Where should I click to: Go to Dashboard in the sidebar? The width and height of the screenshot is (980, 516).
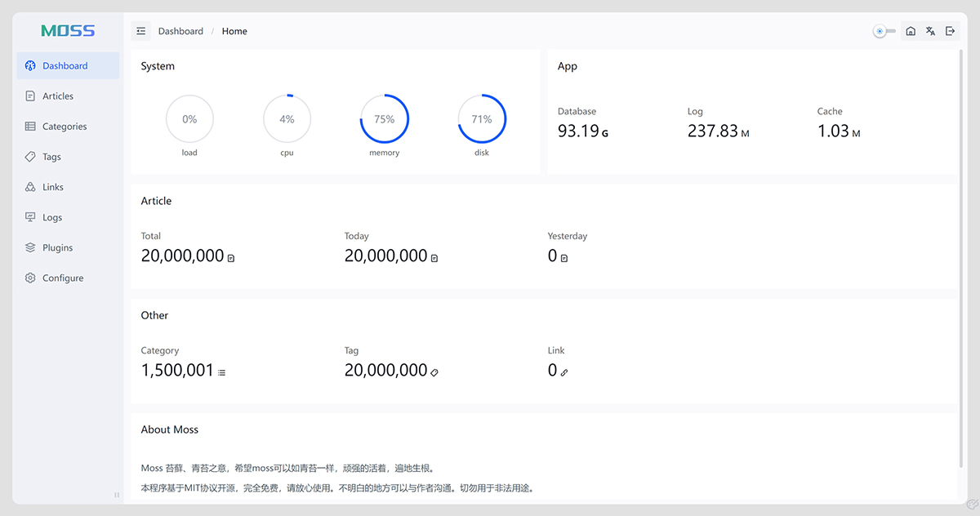[x=65, y=66]
